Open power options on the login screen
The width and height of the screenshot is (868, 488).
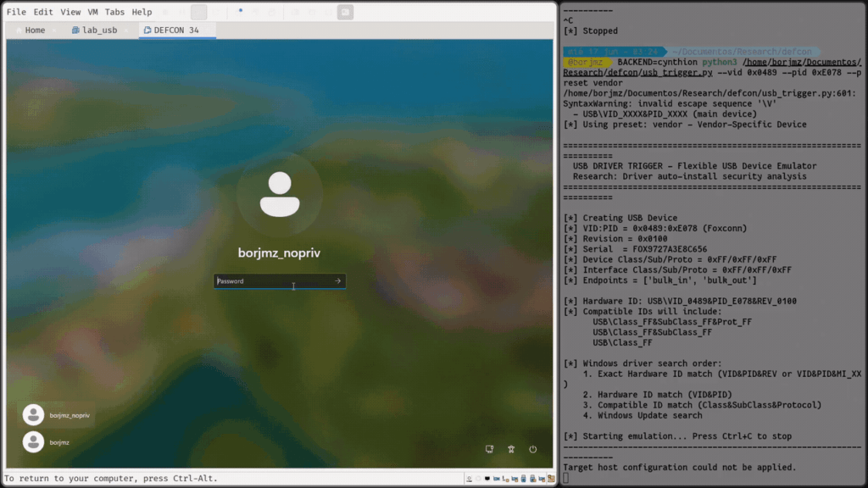tap(532, 449)
